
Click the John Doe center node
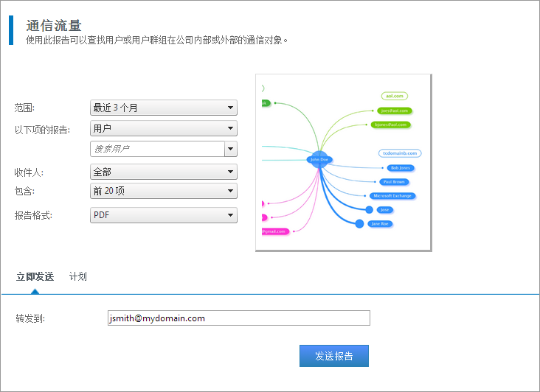[x=319, y=159]
